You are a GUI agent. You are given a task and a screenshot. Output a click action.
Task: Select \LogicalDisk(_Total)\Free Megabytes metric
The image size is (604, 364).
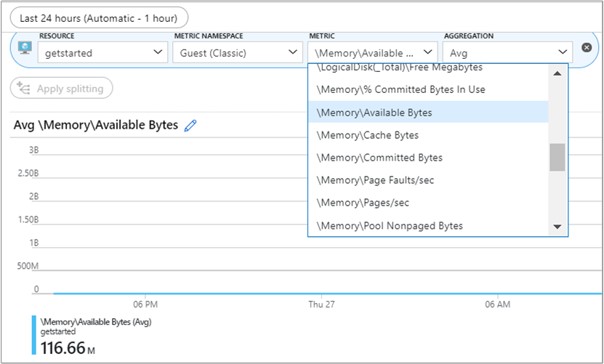click(428, 68)
